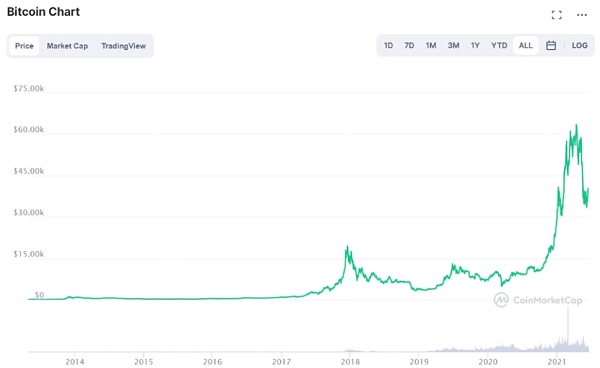Select the 1Y time range
Viewport: 600px width, 368px height.
(475, 46)
